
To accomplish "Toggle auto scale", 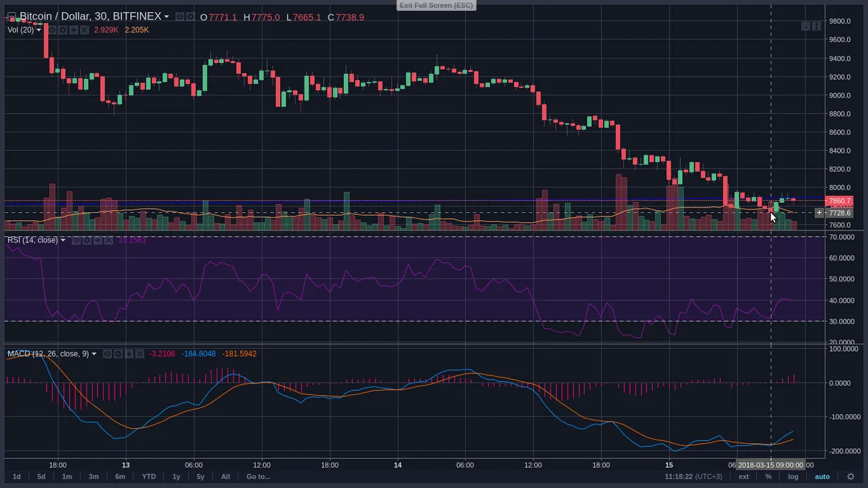I will pyautogui.click(x=822, y=476).
